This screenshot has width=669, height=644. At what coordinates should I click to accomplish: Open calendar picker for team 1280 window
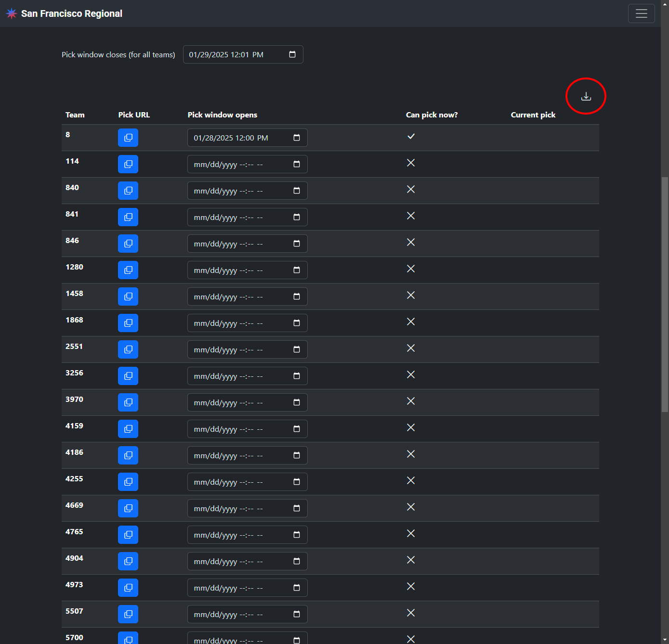click(297, 270)
